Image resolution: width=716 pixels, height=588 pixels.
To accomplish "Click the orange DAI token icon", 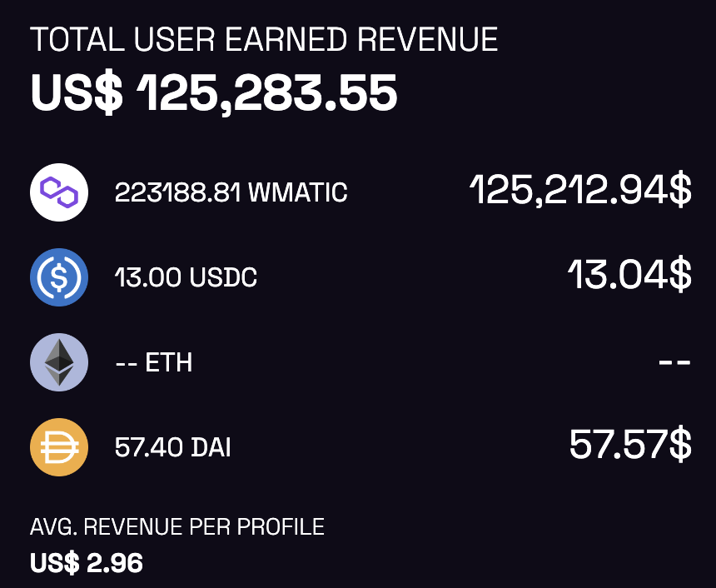I will [x=59, y=447].
